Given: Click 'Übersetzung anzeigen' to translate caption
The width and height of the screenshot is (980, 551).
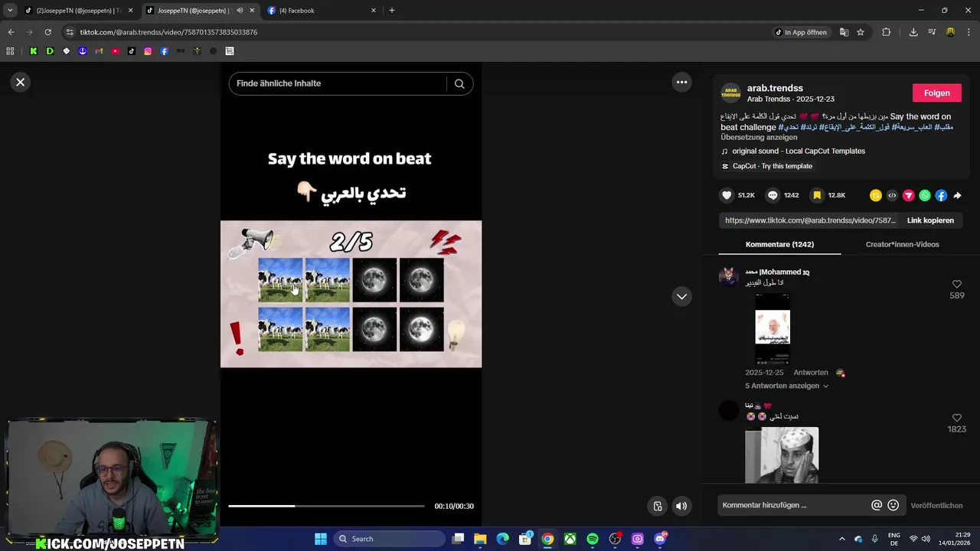Looking at the screenshot, I should tap(759, 137).
